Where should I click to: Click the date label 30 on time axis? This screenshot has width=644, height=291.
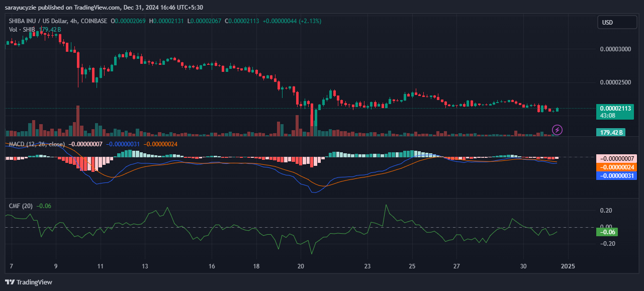(523, 266)
